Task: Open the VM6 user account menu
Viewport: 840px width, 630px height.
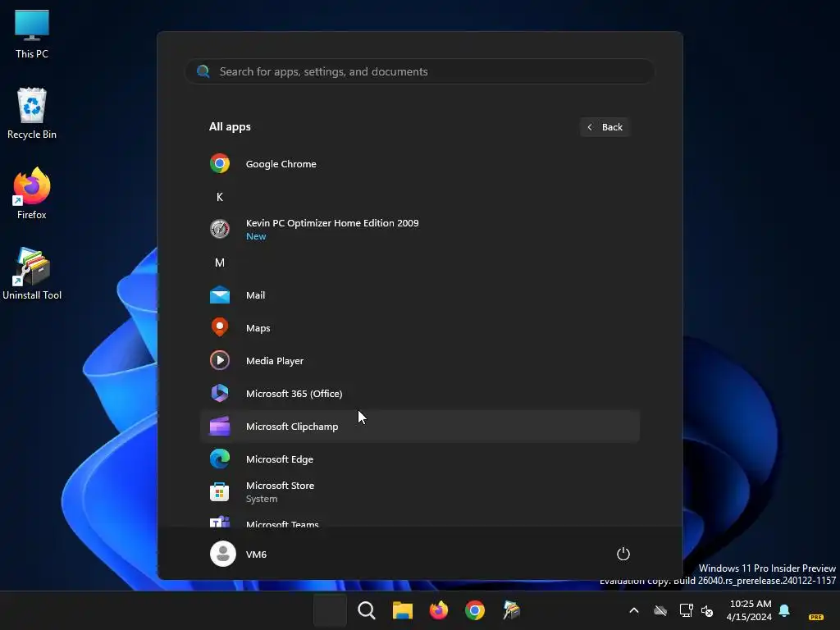Action: (239, 554)
